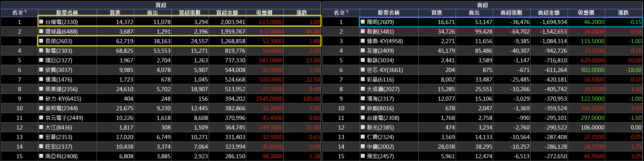This screenshot has height=161, width=644.
Task: Sort 買超 table by 收盤價 header
Action: click(x=264, y=13)
